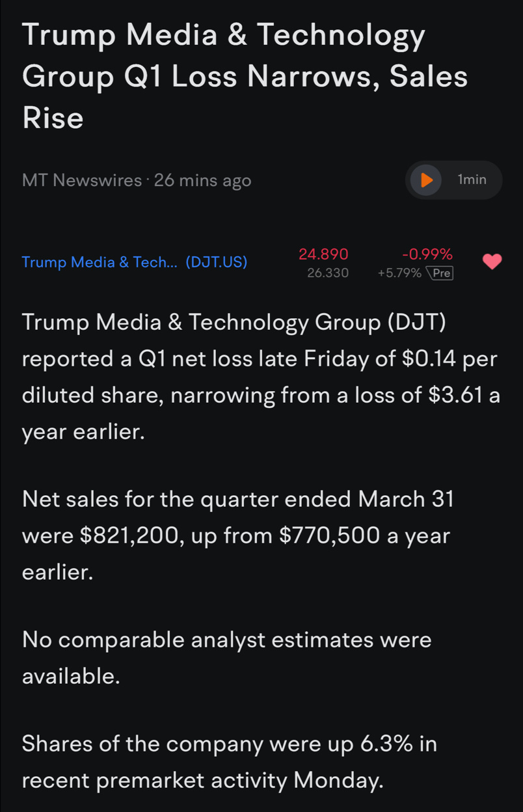Tap the Q1 Loss Narrows headline
The image size is (523, 812).
245,77
